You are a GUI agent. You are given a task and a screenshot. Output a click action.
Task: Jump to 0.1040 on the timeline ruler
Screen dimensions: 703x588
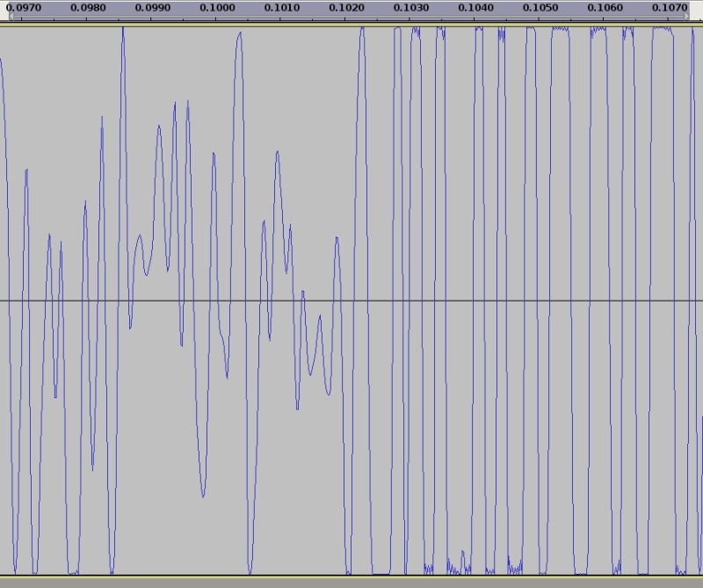pyautogui.click(x=476, y=8)
